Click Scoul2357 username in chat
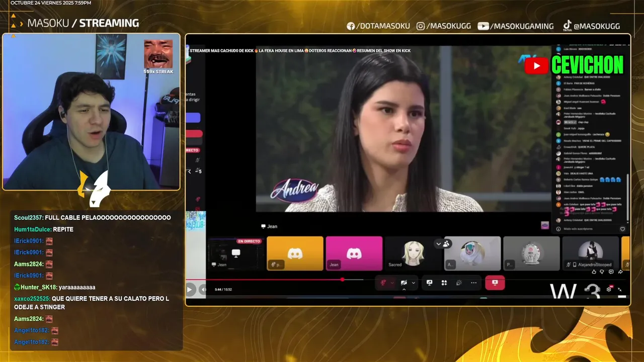The image size is (644, 362). [29, 218]
